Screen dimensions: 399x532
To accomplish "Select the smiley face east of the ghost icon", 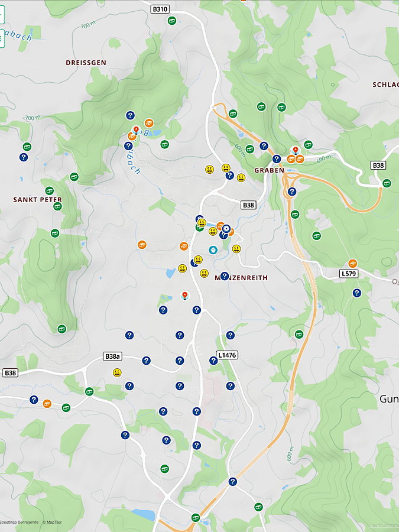I will [x=236, y=249].
